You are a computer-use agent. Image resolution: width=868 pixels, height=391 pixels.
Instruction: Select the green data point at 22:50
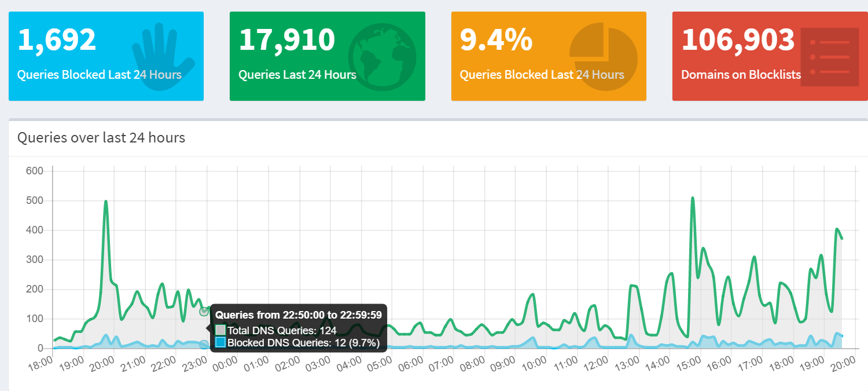click(204, 312)
